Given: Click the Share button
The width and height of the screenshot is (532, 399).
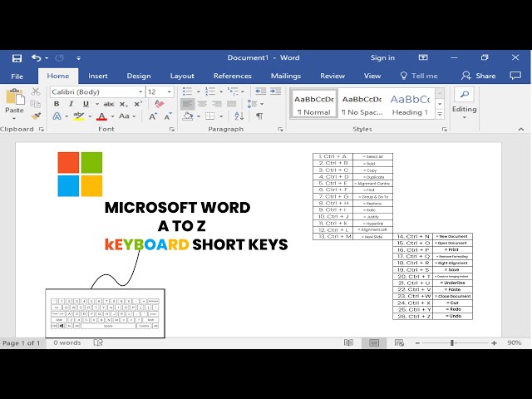Looking at the screenshot, I should click(x=479, y=76).
